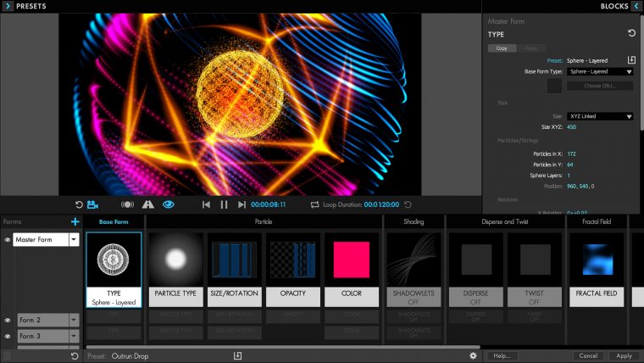The width and height of the screenshot is (644, 363).
Task: Hide the Master Form layer
Action: [8, 240]
